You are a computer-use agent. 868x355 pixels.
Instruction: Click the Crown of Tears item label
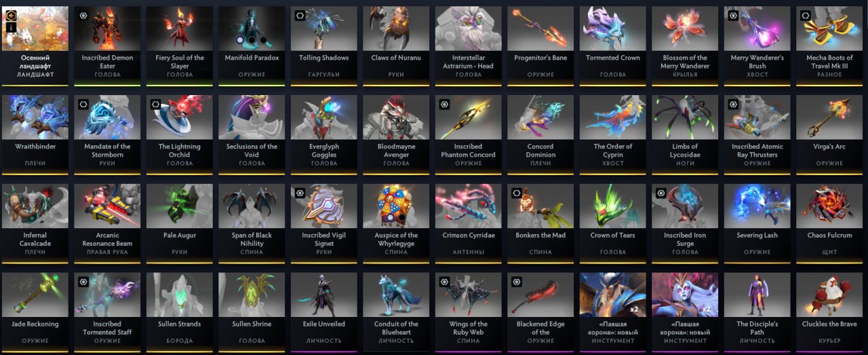613,236
